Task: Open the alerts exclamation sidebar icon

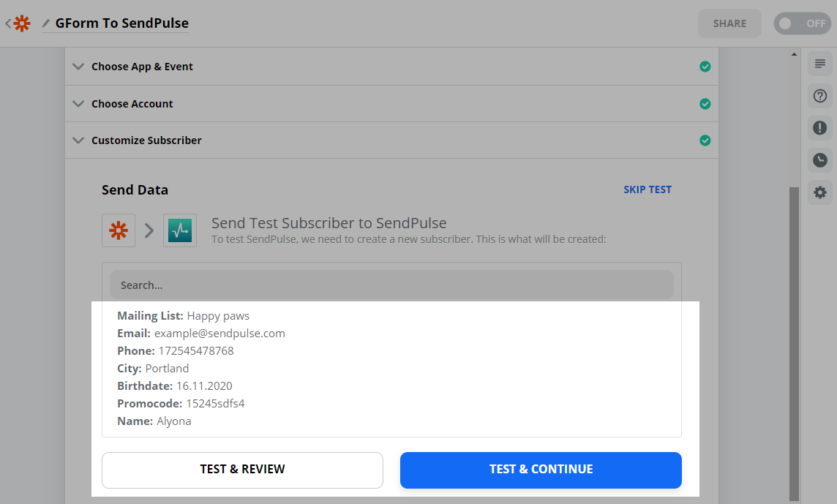Action: (820, 128)
